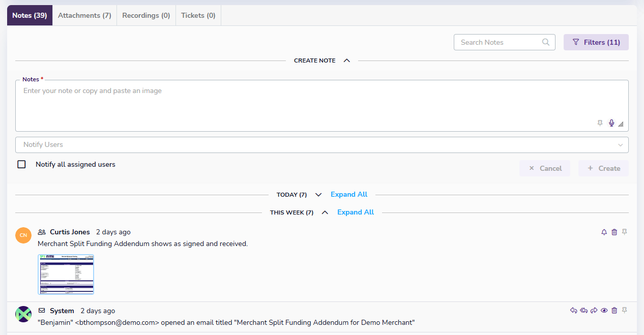The image size is (644, 335).
Task: Collapse the This Week (7) section
Action: click(325, 212)
